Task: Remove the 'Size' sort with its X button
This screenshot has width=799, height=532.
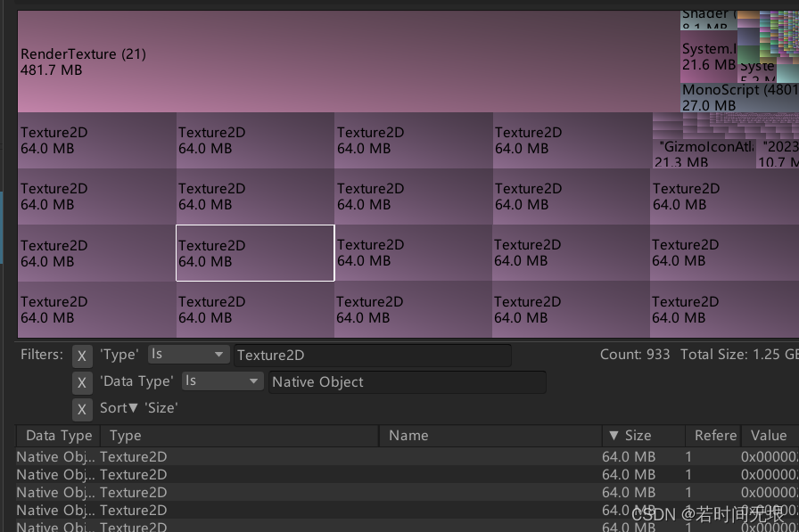Action: [x=82, y=410]
